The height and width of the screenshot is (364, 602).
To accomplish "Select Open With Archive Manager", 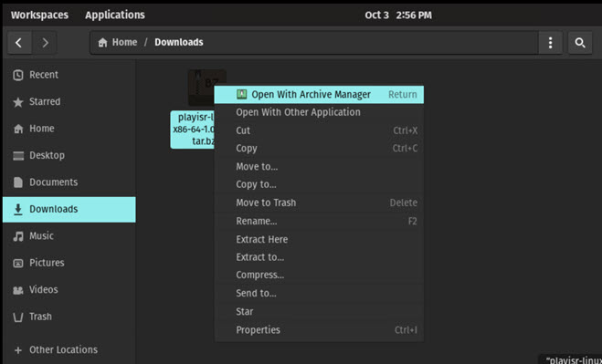I will pyautogui.click(x=319, y=94).
